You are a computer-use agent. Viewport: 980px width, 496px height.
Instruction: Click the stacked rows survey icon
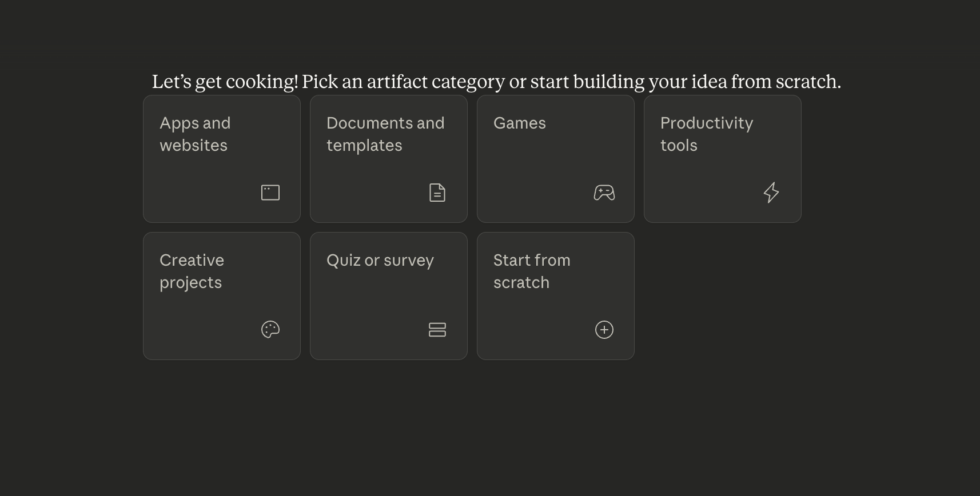[437, 330]
